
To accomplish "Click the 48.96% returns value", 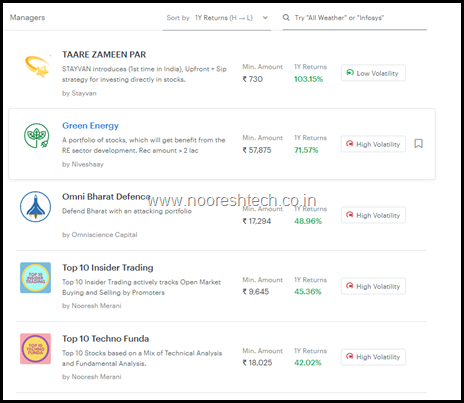I will click(x=308, y=221).
